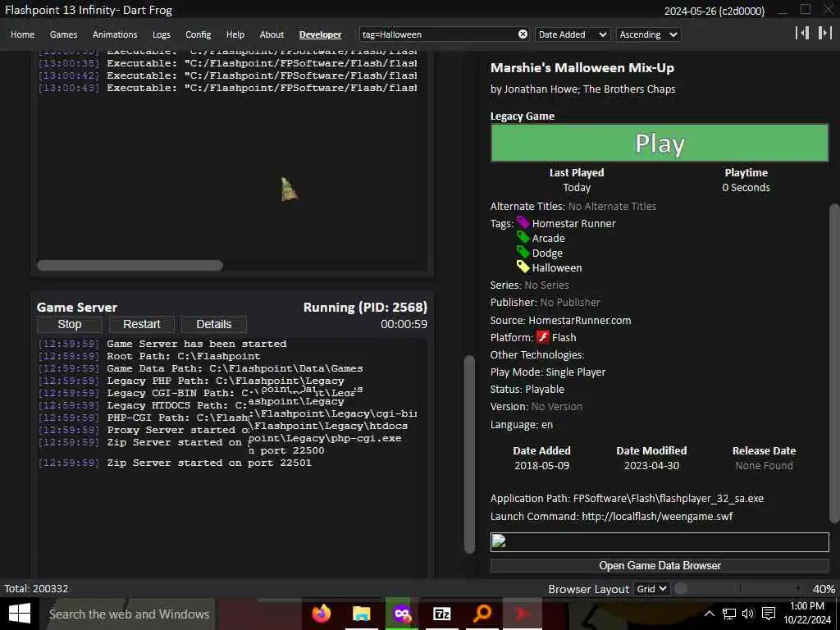Click the yellow Halloween tag icon
Screen dimensions: 840x630
523,267
